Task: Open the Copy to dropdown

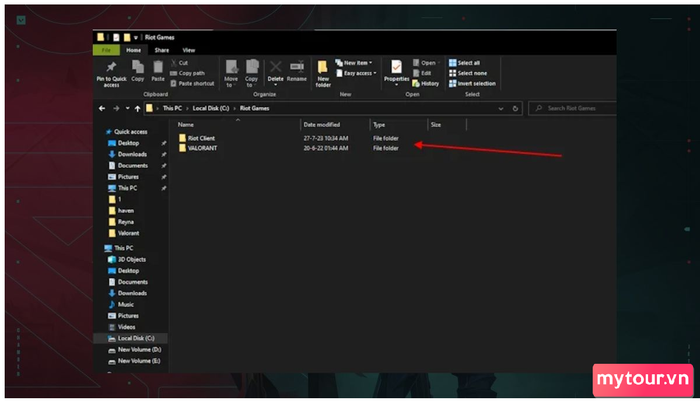Action: click(x=251, y=74)
